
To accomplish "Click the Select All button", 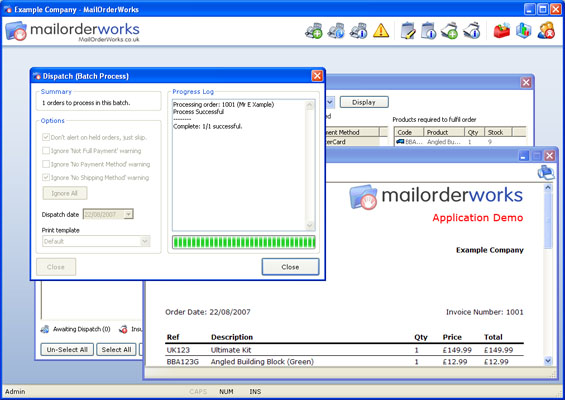I will coord(116,350).
